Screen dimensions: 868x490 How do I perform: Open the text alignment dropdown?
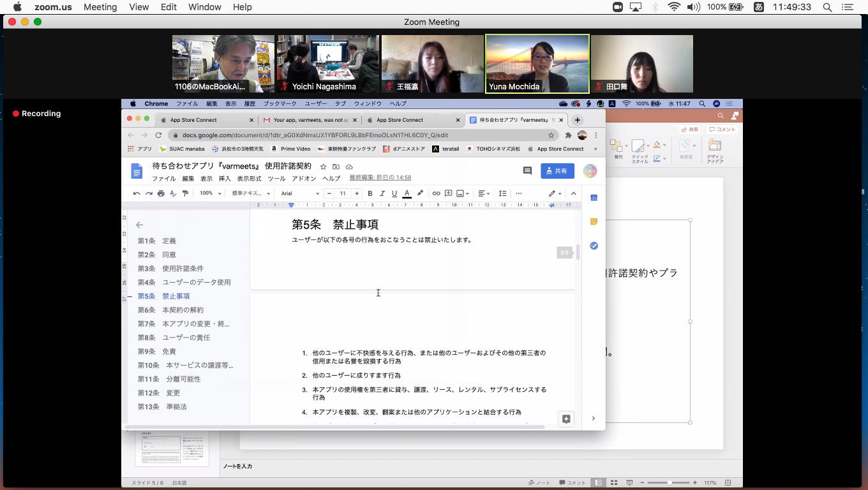484,193
